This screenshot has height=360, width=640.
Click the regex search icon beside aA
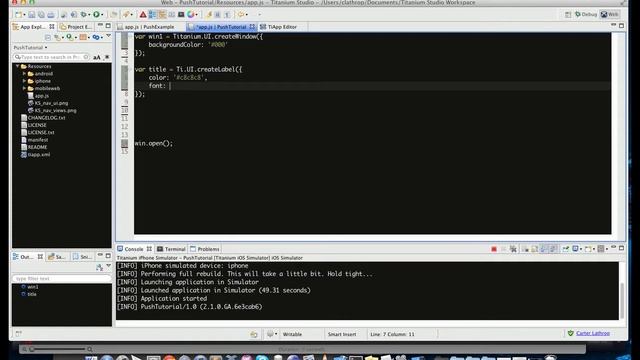tap(107, 57)
